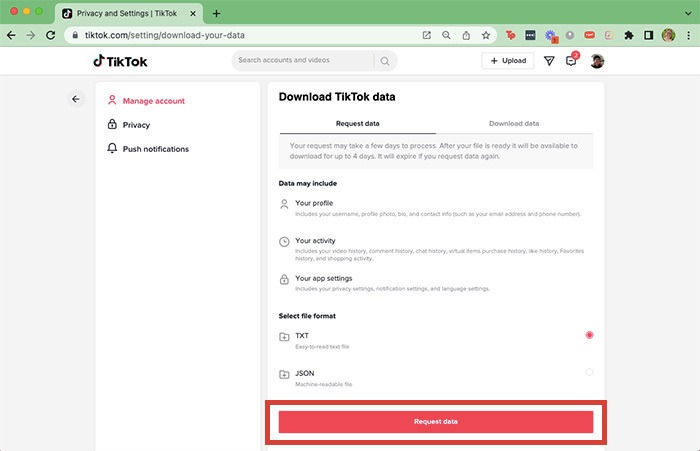Viewport: 700px width, 451px height.
Task: Expand the tab list chevron
Action: (688, 13)
